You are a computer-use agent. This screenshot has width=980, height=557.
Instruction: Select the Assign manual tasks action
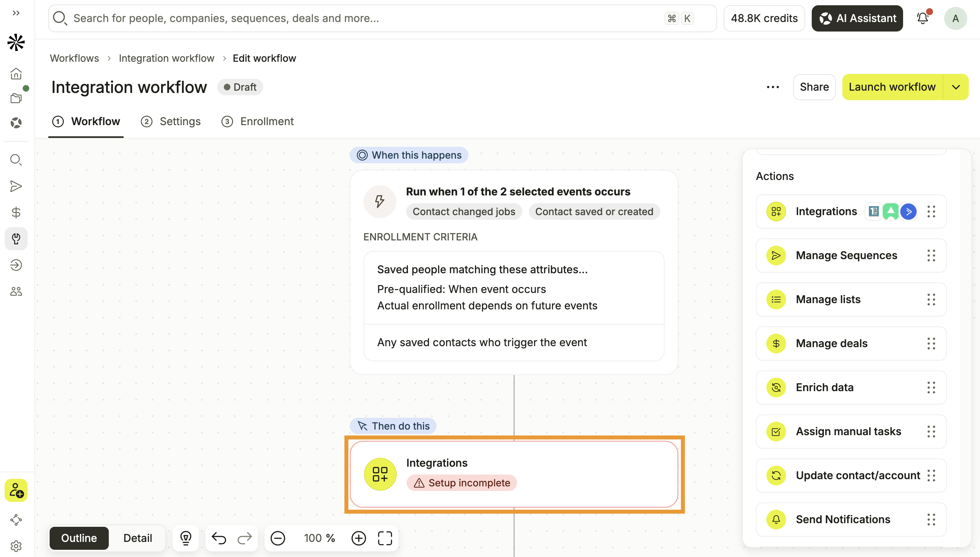click(851, 432)
